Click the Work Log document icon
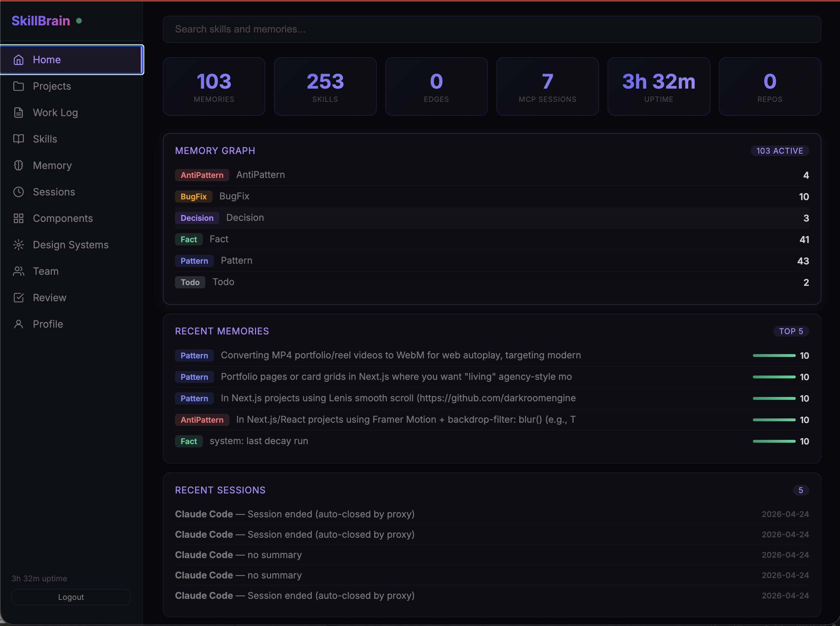 pos(19,112)
